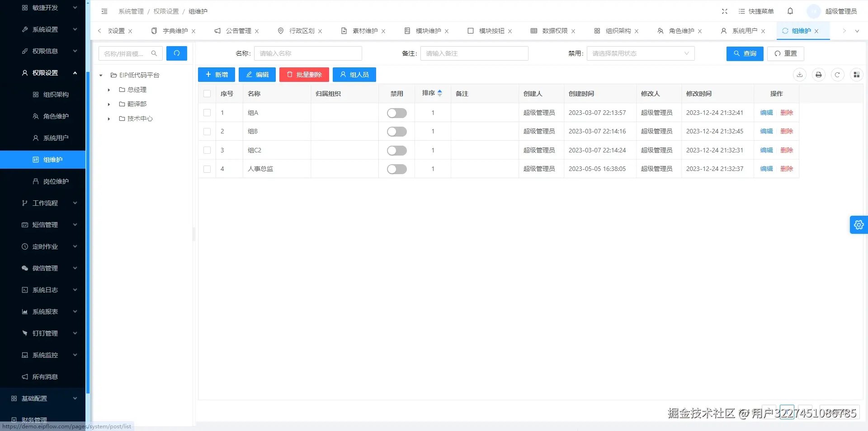
Task: Export table data with download icon
Action: [x=800, y=75]
